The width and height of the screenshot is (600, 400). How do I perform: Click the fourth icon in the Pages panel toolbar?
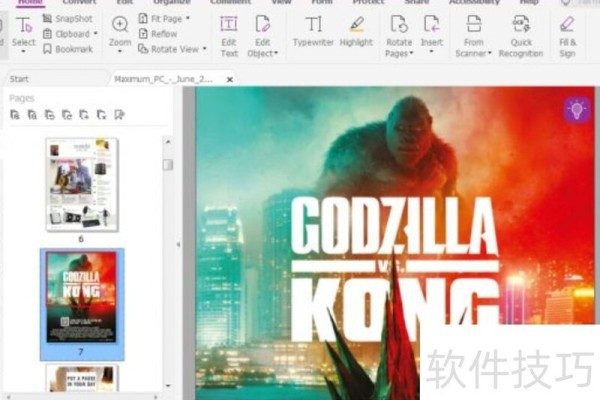click(67, 114)
